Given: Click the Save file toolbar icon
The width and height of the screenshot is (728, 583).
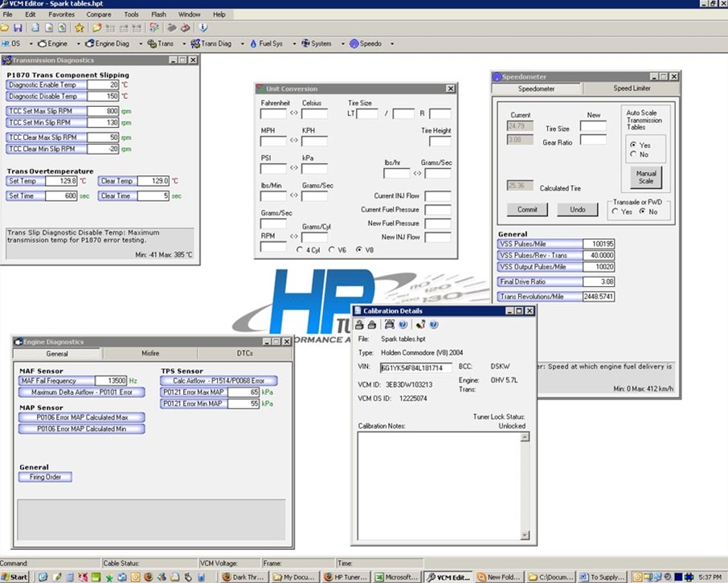Looking at the screenshot, I should 18,28.
